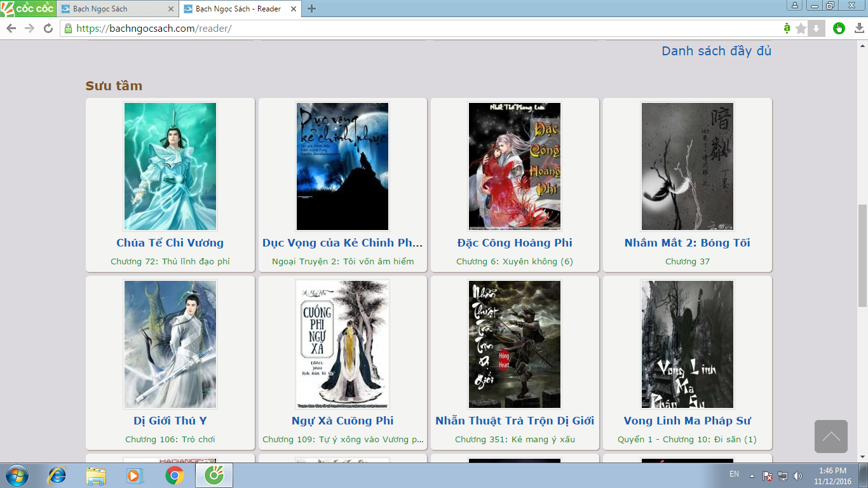Click the browser back arrow
The width and height of the screenshot is (868, 488).
pos(11,29)
